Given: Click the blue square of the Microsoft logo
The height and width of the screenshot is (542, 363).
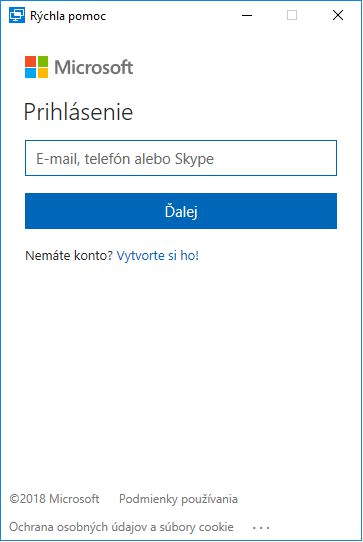Looking at the screenshot, I should click(30, 73).
